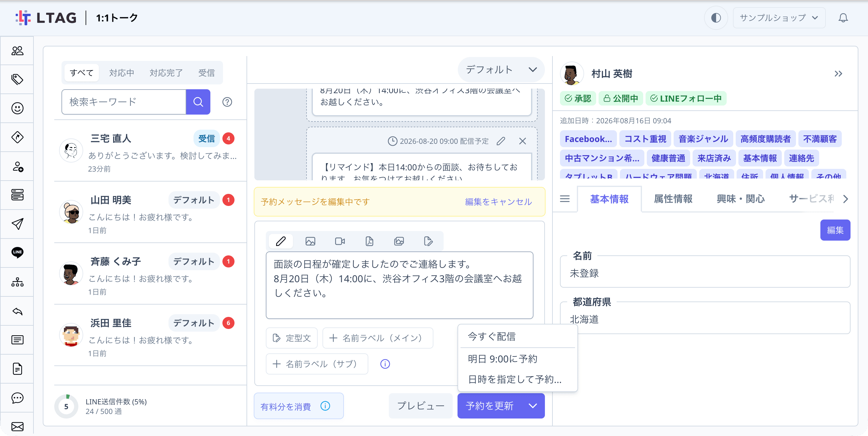The height and width of the screenshot is (436, 868).
Task: Switch to the 対応完了 filter tab
Action: (x=166, y=72)
